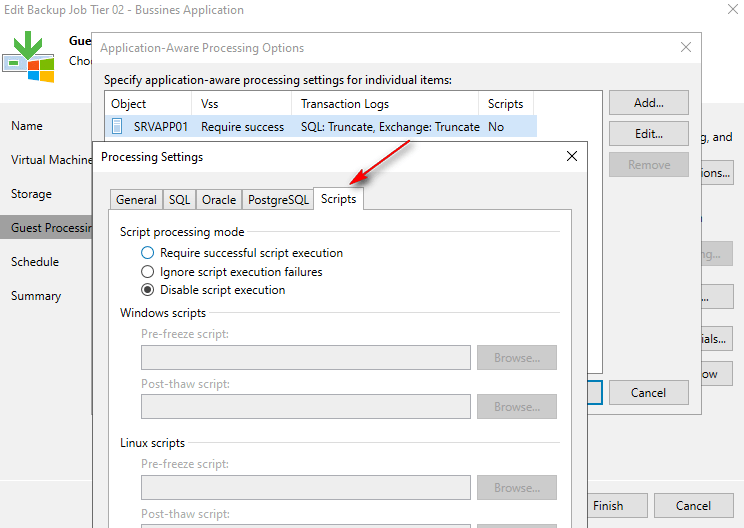Click the Finish button in wizard

(608, 506)
